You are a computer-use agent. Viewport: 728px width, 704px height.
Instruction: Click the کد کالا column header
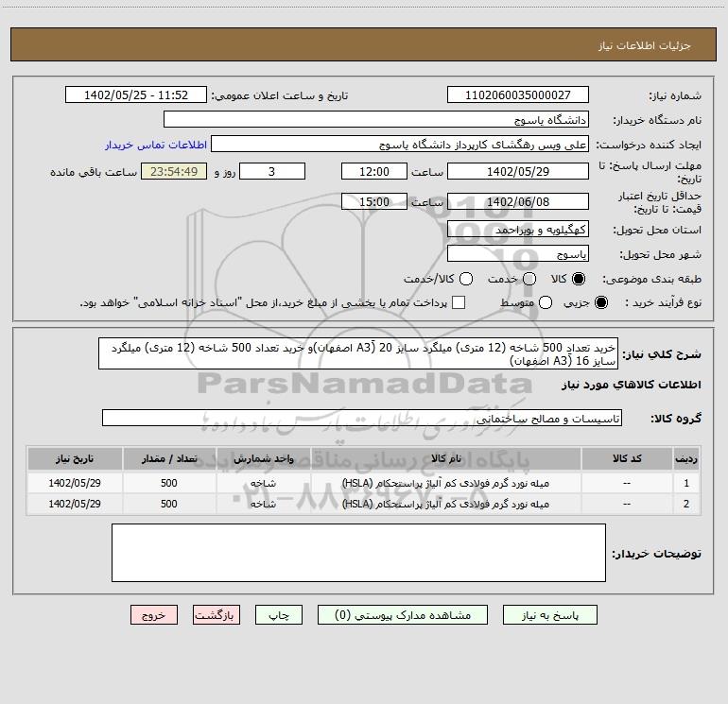[627, 458]
